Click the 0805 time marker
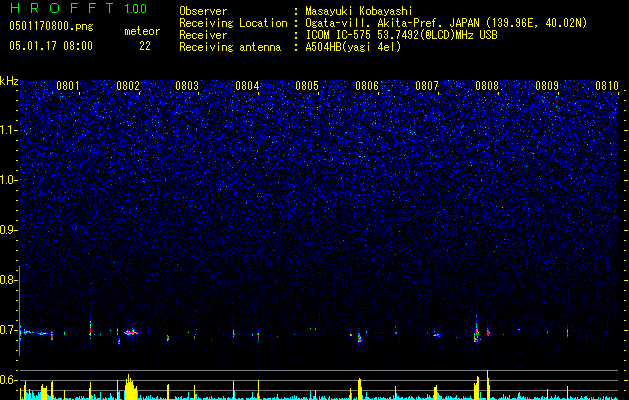The image size is (629, 400). click(307, 86)
